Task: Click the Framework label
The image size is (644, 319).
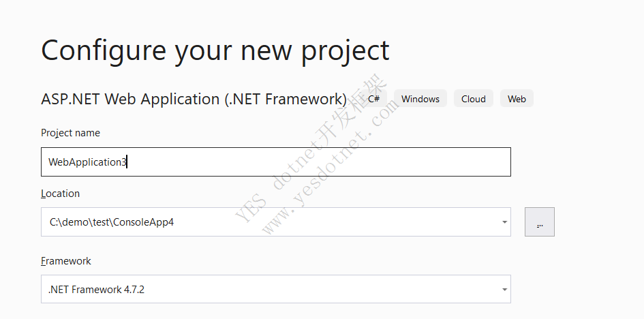Action: [65, 261]
